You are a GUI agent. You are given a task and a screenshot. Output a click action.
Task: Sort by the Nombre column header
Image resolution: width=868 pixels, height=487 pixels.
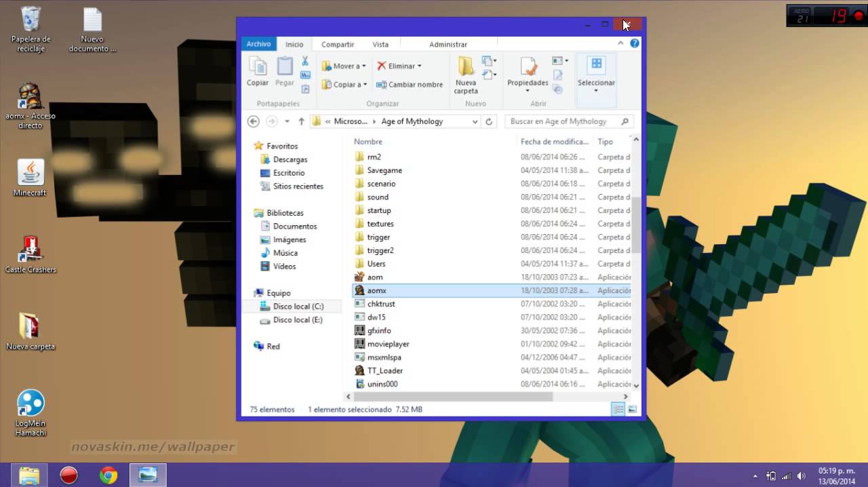tap(368, 142)
